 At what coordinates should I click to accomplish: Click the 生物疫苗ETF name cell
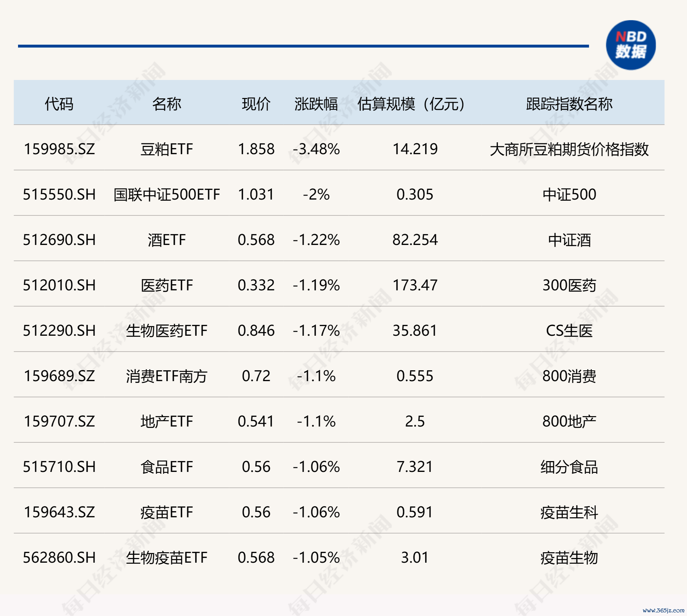click(x=167, y=558)
